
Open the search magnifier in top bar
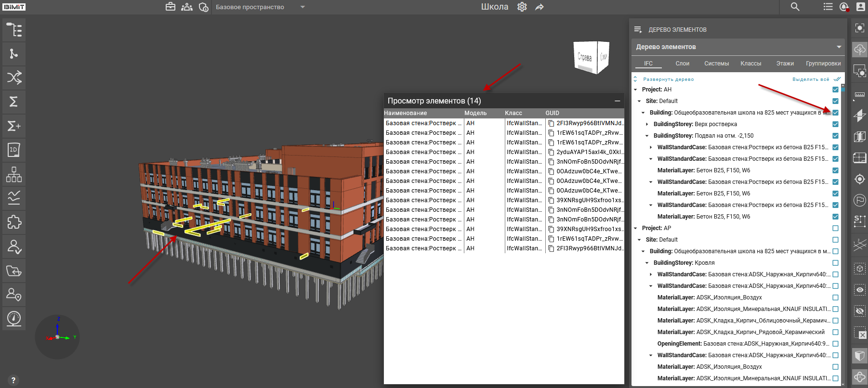click(795, 7)
